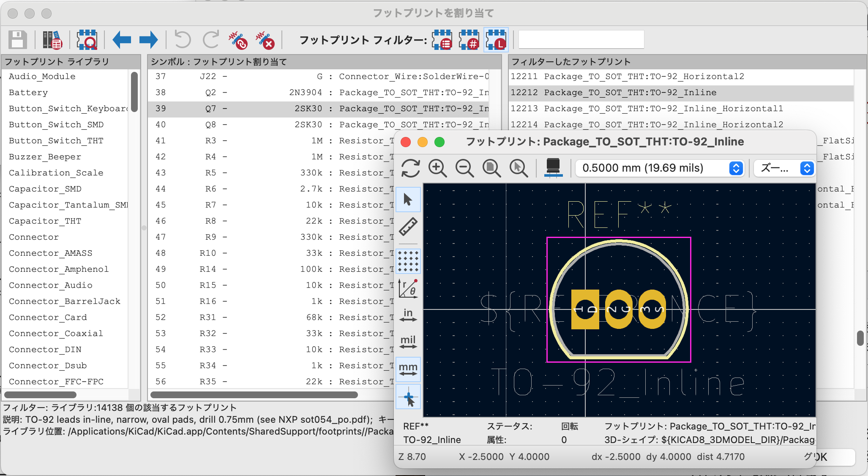The width and height of the screenshot is (868, 476).
Task: View selected footprint with the magnifier icon
Action: click(87, 40)
